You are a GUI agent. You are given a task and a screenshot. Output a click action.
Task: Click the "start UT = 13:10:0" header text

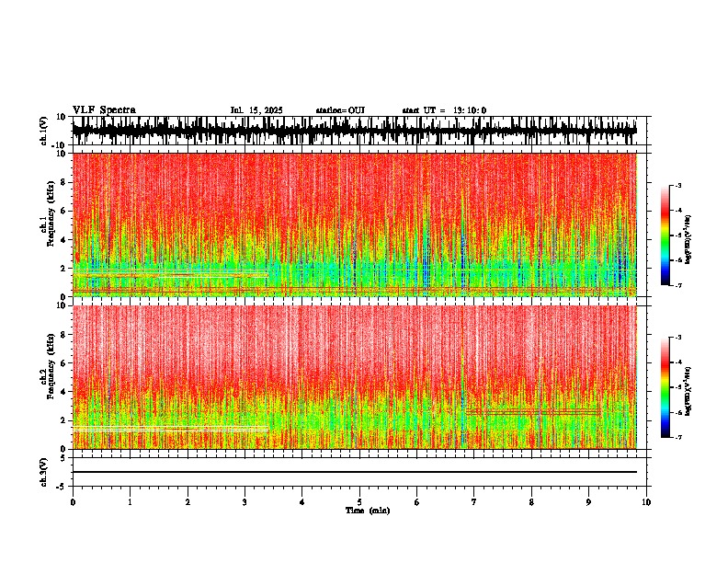[x=444, y=110]
